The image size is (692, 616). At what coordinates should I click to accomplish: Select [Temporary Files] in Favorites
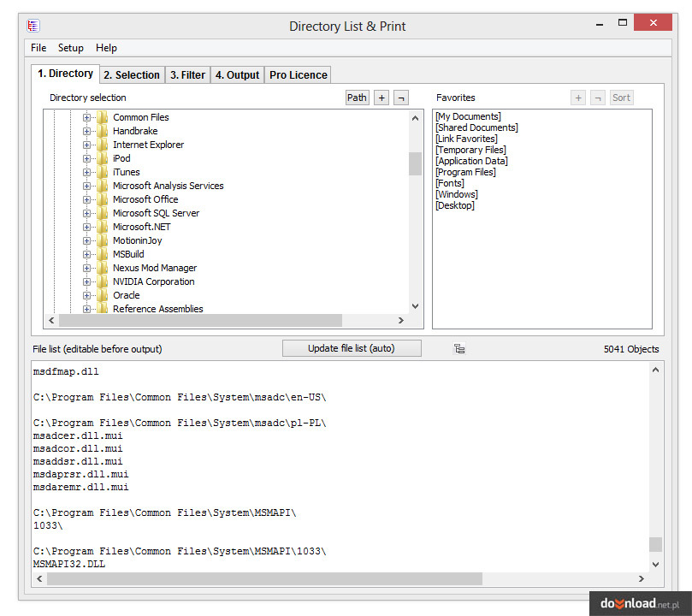click(x=471, y=150)
